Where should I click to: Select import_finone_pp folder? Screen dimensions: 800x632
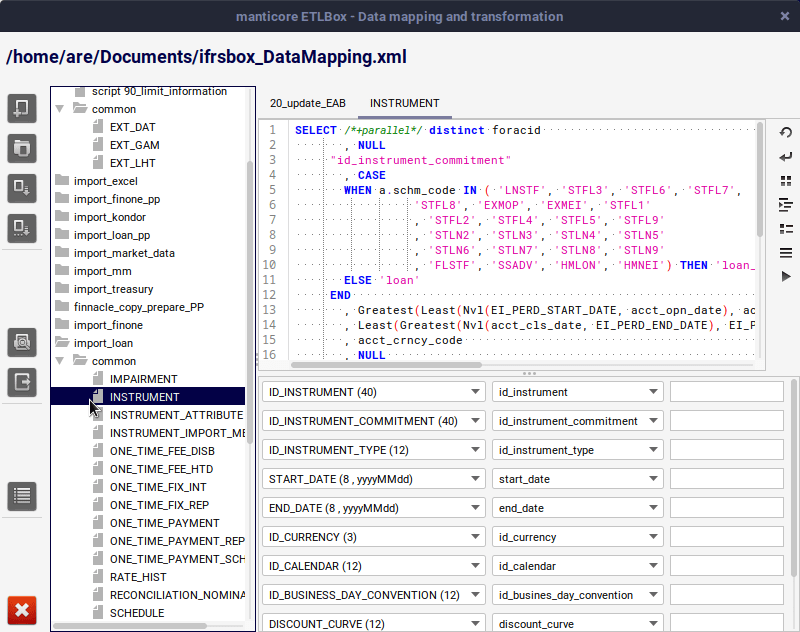pyautogui.click(x=117, y=199)
